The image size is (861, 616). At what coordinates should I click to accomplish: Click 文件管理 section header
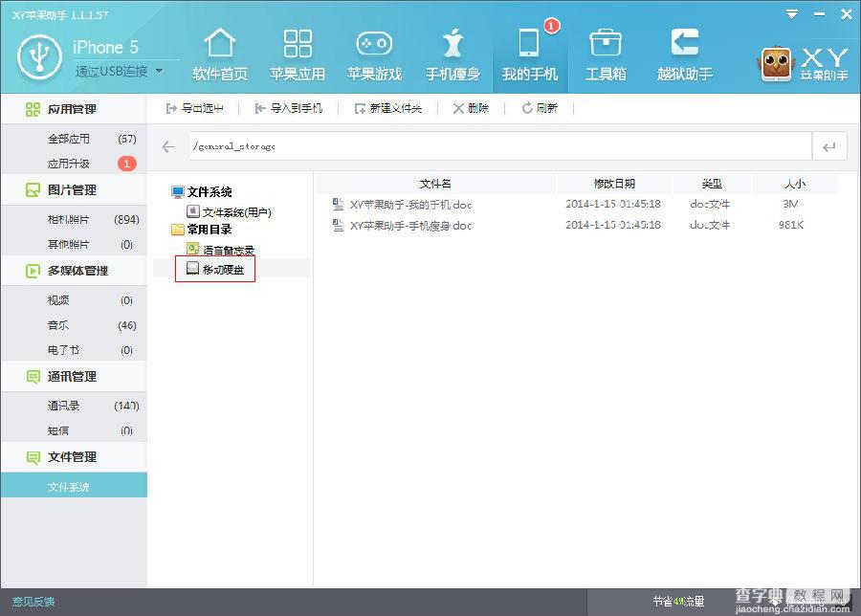pyautogui.click(x=74, y=457)
